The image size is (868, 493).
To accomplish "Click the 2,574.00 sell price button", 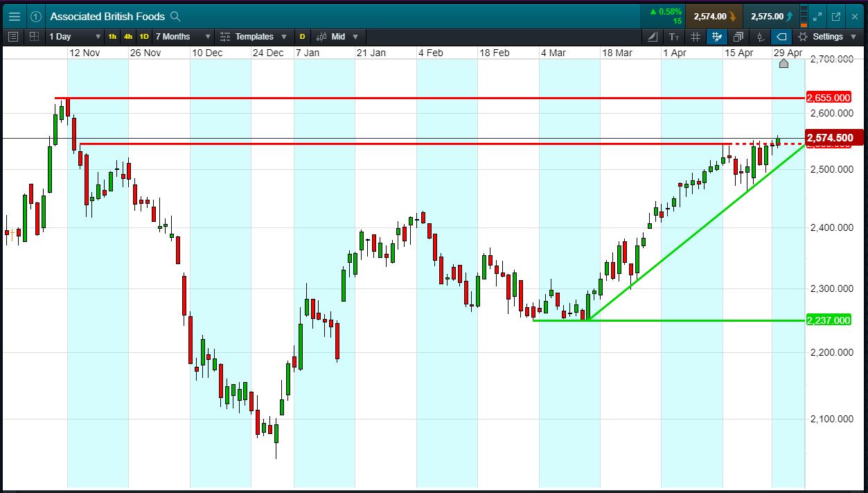I will tap(714, 16).
